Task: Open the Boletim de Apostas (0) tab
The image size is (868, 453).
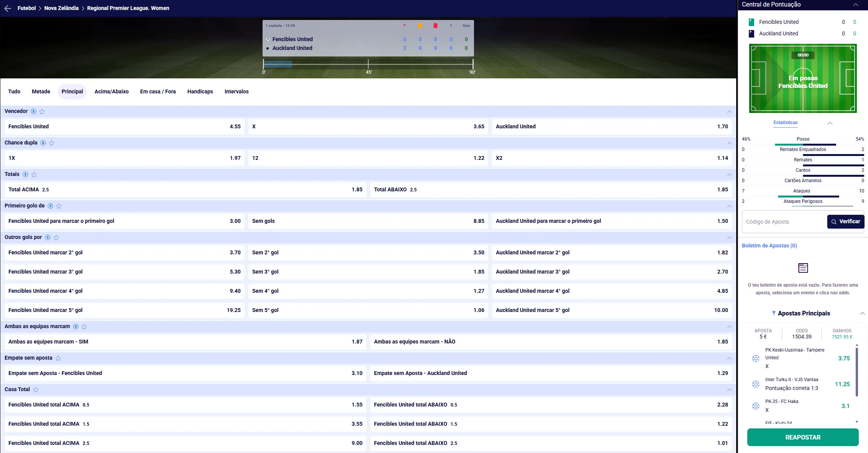Action: (x=769, y=246)
